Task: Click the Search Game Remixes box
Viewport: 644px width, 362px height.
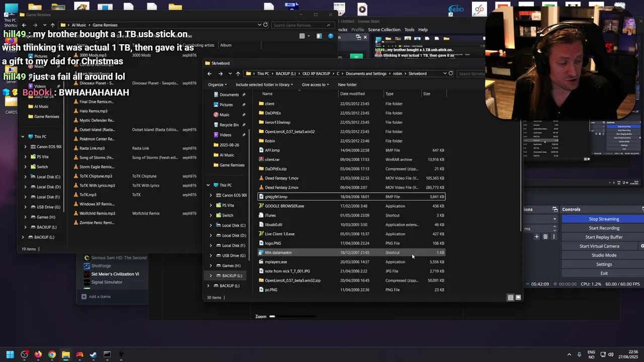Action: click(x=302, y=25)
